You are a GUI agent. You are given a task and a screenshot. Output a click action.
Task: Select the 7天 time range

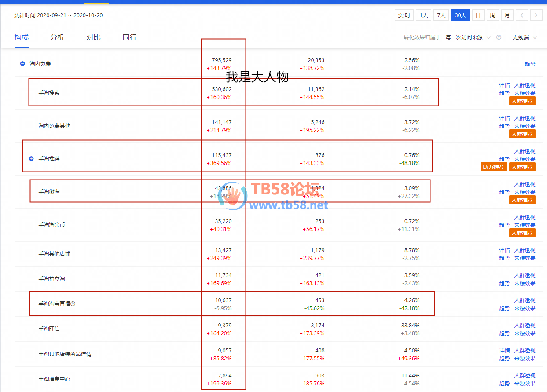point(441,15)
